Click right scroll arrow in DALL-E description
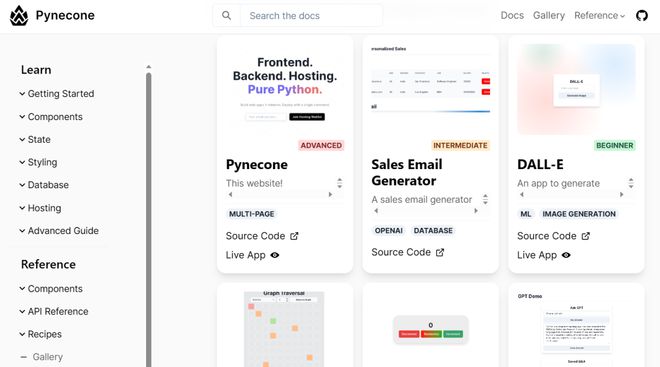660x367 pixels. pos(622,194)
